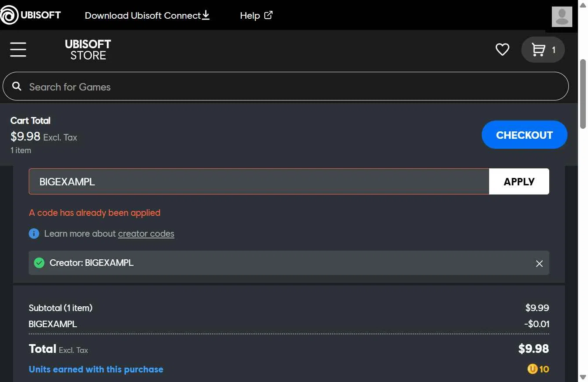Open shopping cart with 1 item
This screenshot has height=382, width=588.
pyautogui.click(x=543, y=50)
